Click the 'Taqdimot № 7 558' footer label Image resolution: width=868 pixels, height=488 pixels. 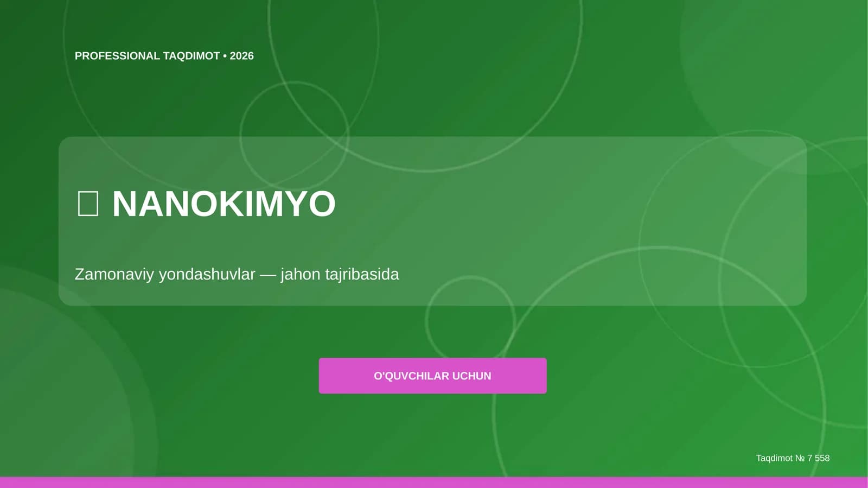tap(793, 458)
